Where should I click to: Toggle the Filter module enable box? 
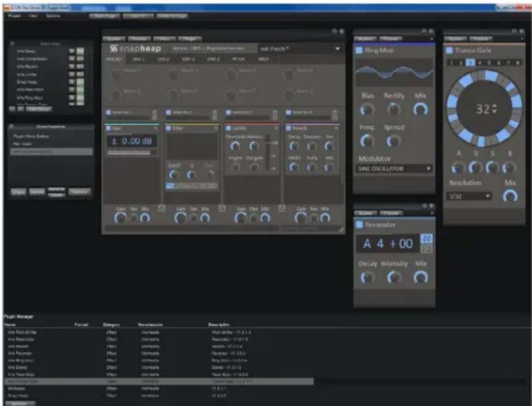(168, 128)
